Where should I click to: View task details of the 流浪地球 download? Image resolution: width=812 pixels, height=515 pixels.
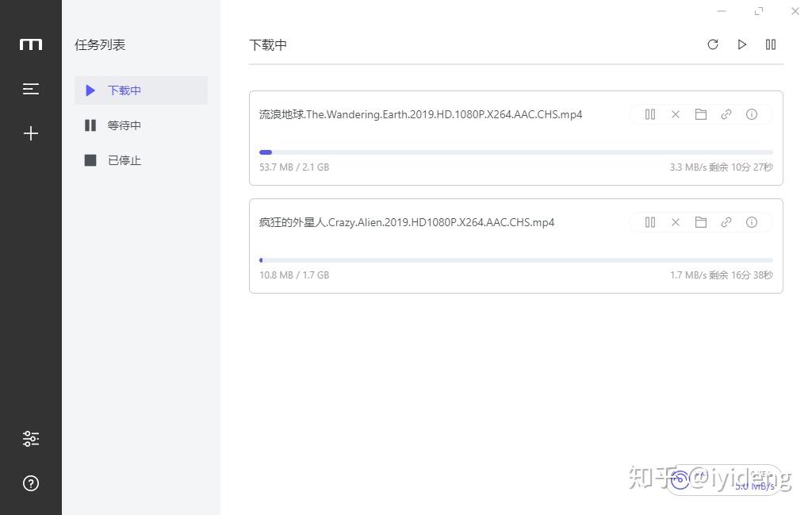[751, 114]
